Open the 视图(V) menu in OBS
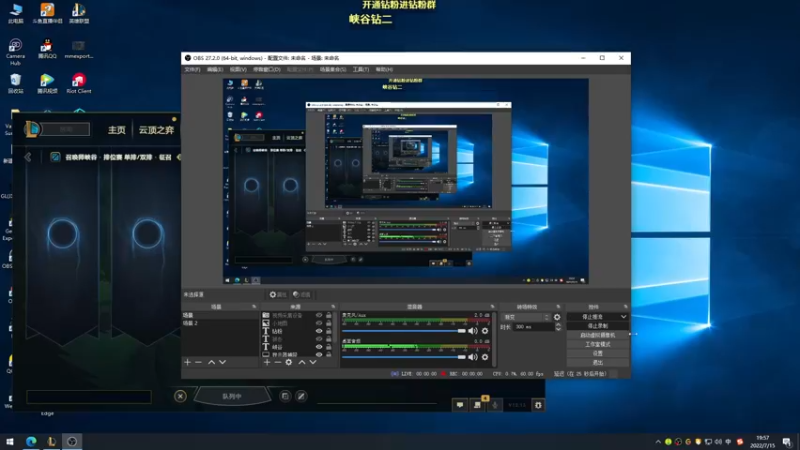 pyautogui.click(x=238, y=69)
